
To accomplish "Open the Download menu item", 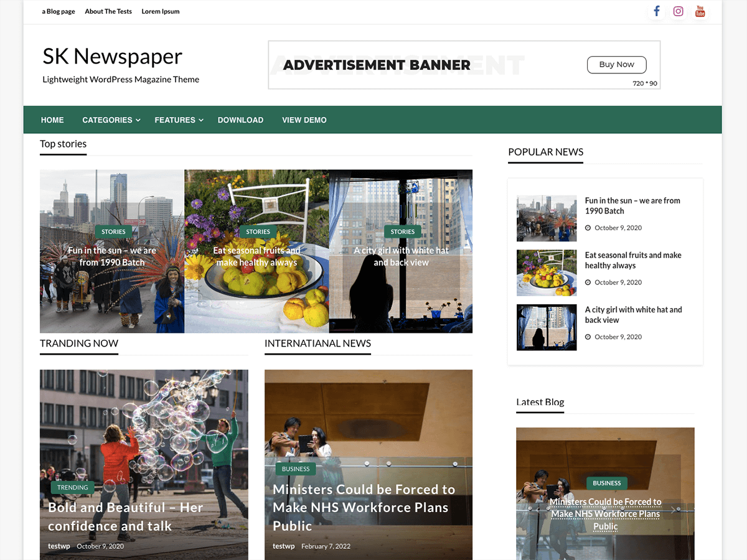I will [x=240, y=119].
